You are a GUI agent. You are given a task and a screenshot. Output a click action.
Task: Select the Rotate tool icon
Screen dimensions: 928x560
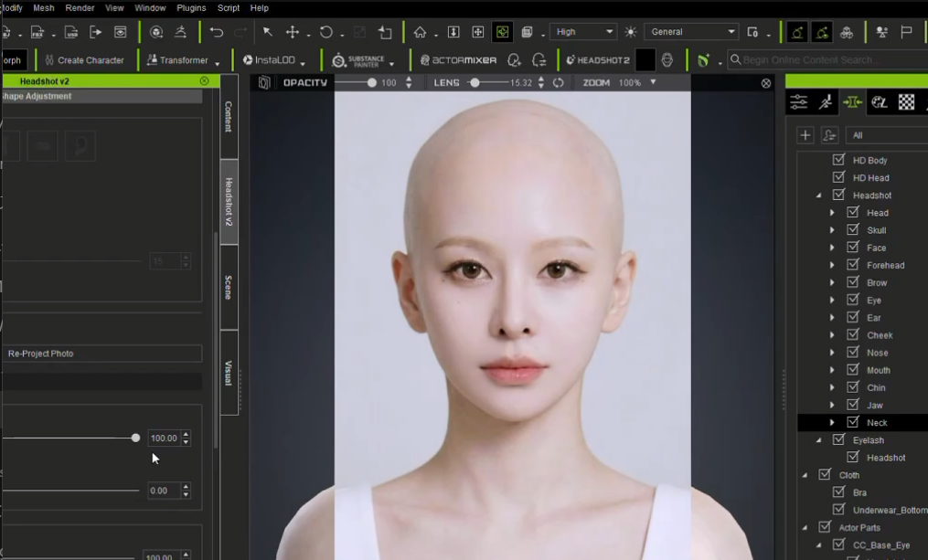click(x=326, y=32)
